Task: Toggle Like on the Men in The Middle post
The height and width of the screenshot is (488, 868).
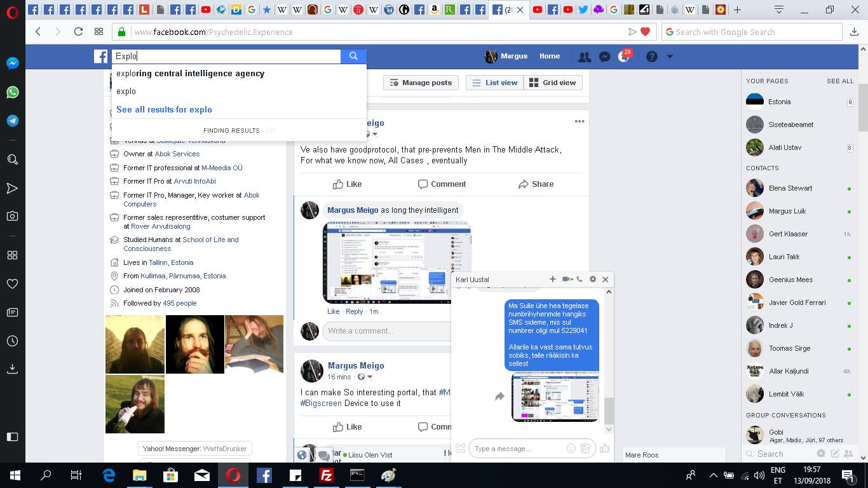Action: click(348, 184)
